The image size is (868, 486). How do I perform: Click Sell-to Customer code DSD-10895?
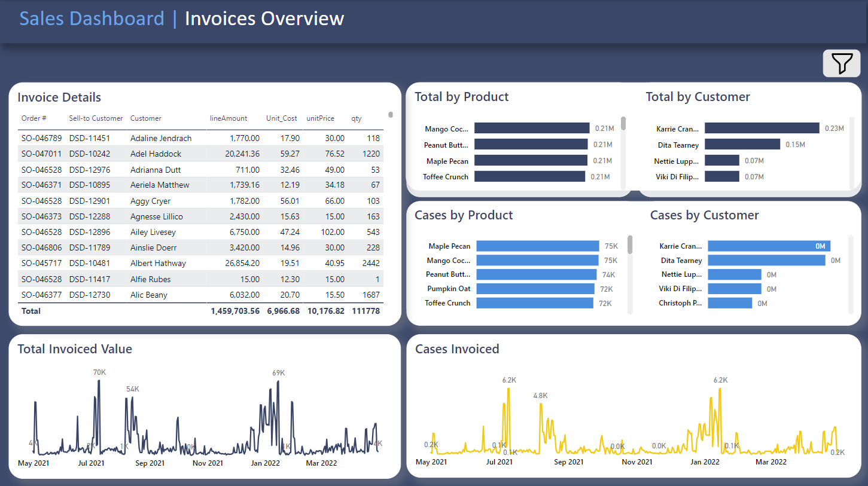point(90,185)
